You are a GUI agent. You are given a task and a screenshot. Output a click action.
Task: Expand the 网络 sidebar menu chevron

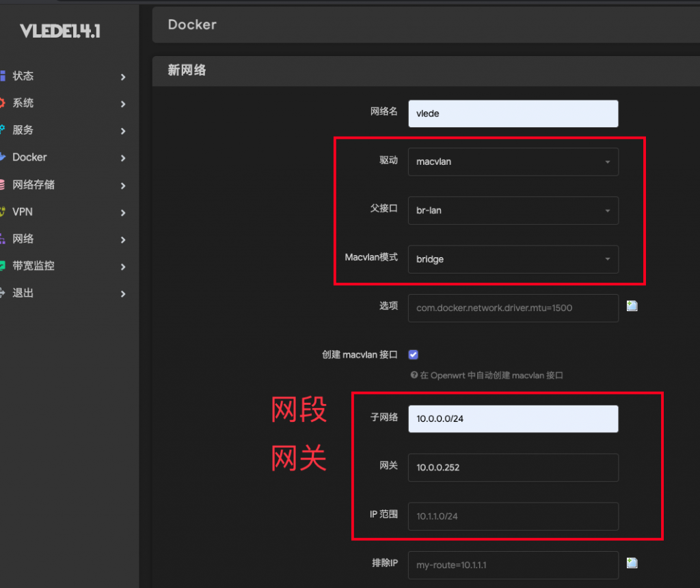[123, 240]
